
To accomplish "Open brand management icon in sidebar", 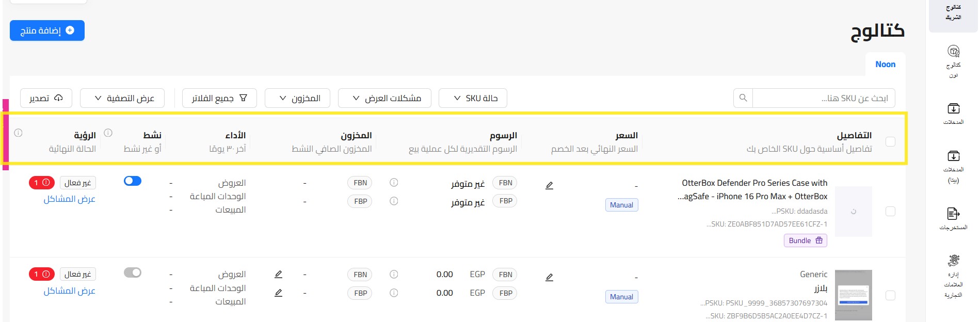I will pyautogui.click(x=953, y=261).
